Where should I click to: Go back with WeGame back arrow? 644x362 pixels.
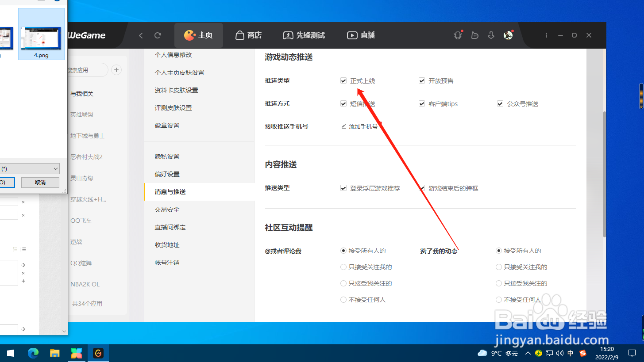coord(141,35)
